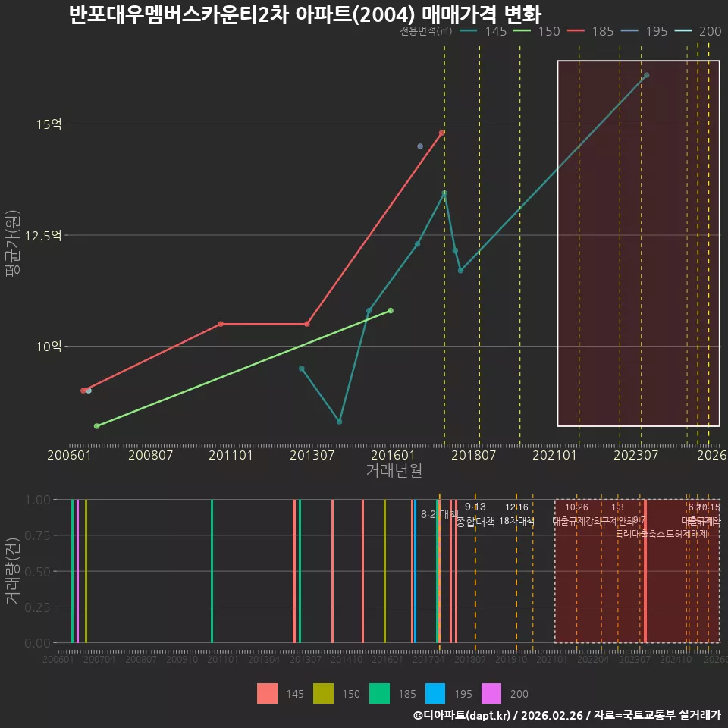Click the 195 blue legend swatch
728x728 pixels.
click(435, 693)
